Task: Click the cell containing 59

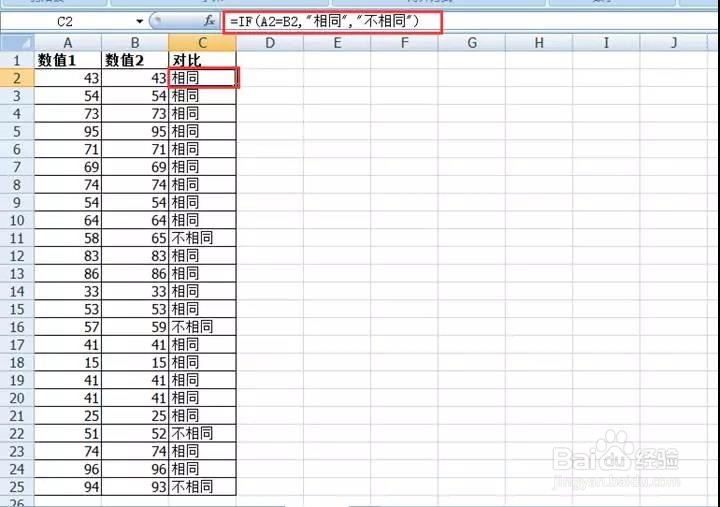Action: 135,327
